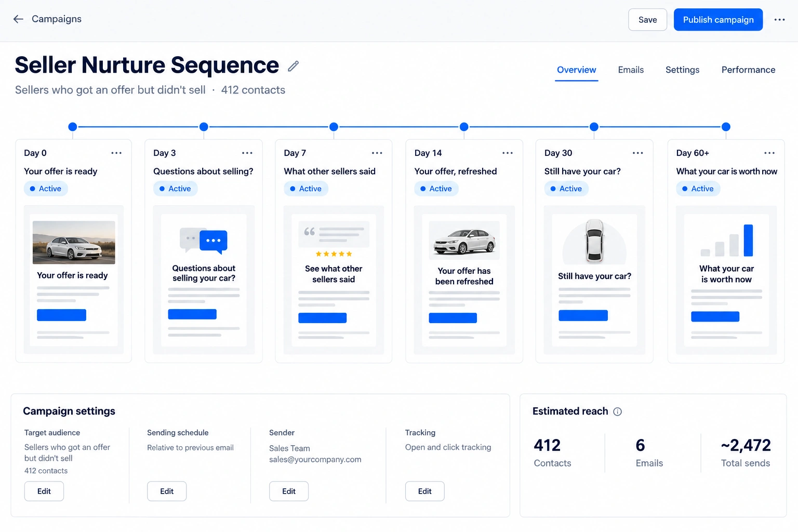This screenshot has width=798, height=532.
Task: Edit the Target audience setting
Action: coord(44,491)
